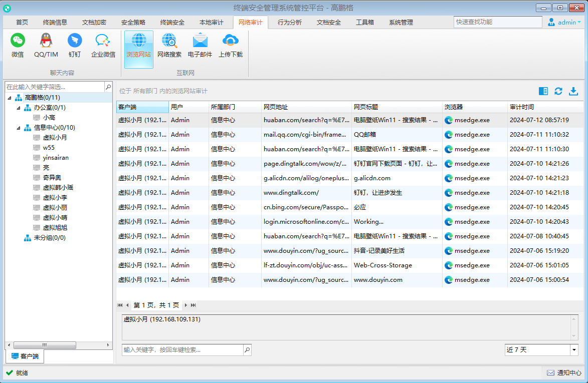Collapse the 办公室 department node
The image size is (588, 383).
[19, 108]
